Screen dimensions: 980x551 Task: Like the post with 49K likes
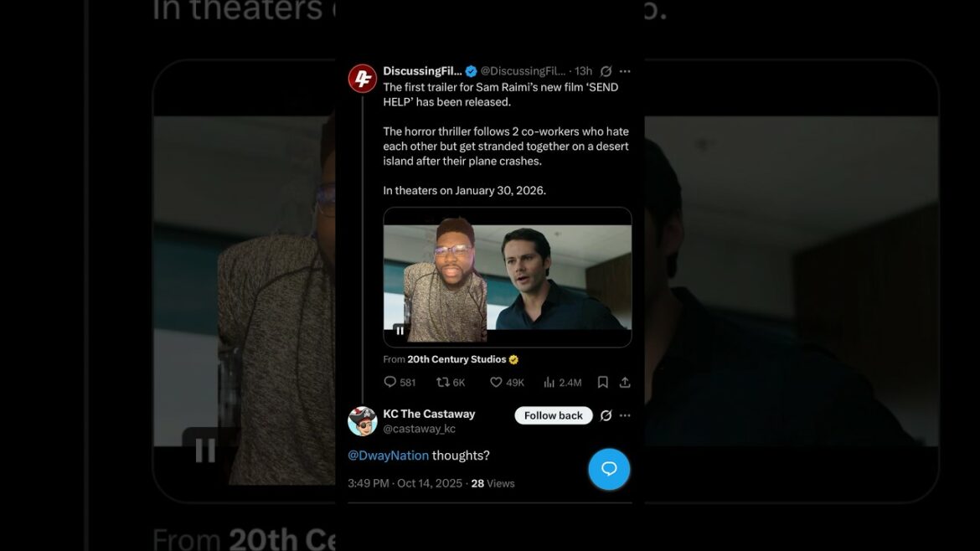tap(496, 382)
